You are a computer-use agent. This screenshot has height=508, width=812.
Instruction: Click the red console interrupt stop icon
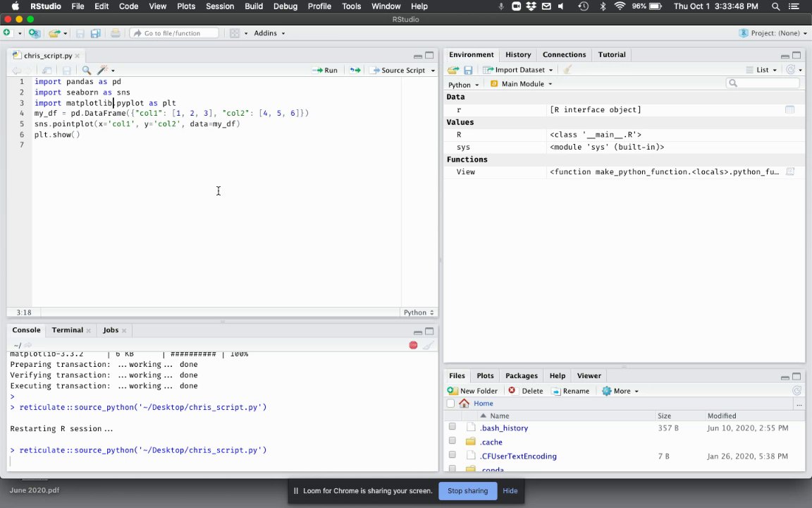click(x=413, y=345)
